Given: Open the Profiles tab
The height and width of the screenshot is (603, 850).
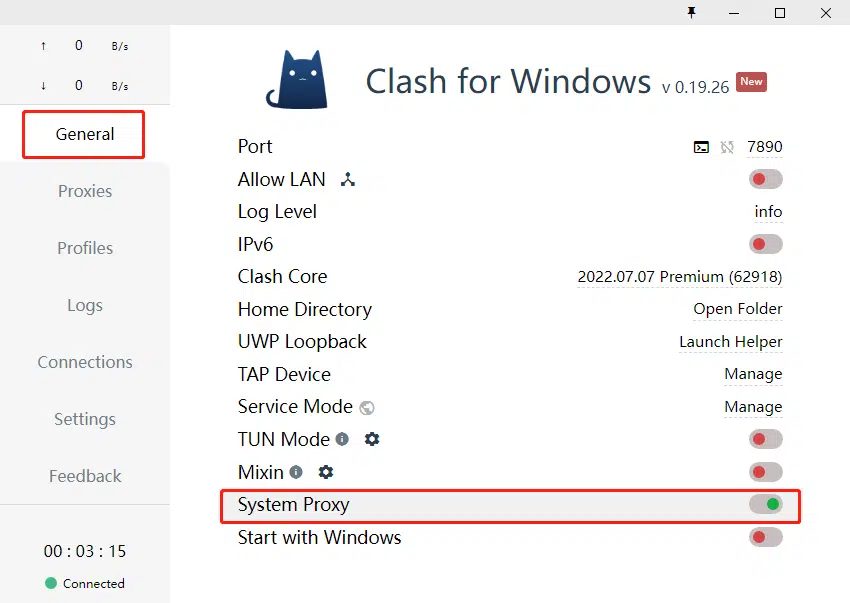Looking at the screenshot, I should (x=85, y=248).
